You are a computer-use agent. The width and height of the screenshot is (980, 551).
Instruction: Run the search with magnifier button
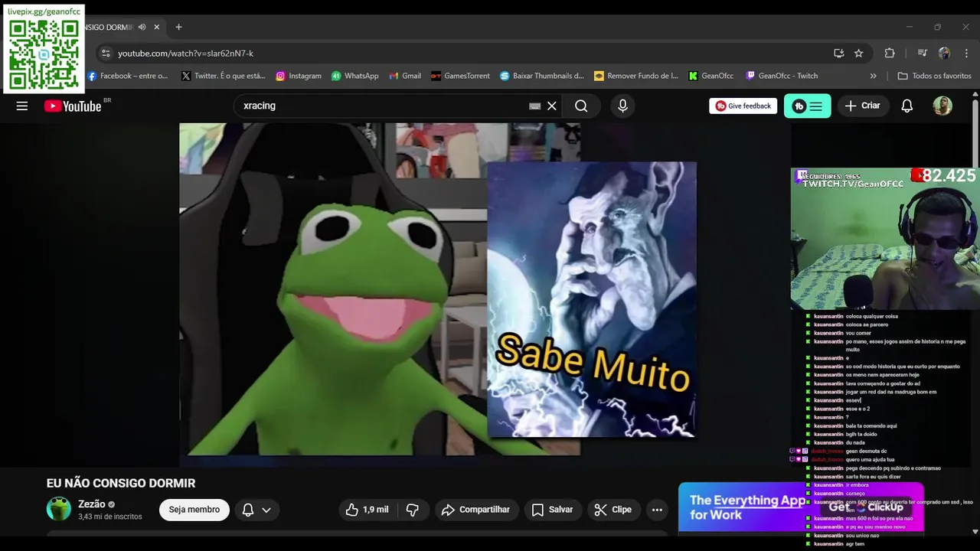pyautogui.click(x=581, y=106)
